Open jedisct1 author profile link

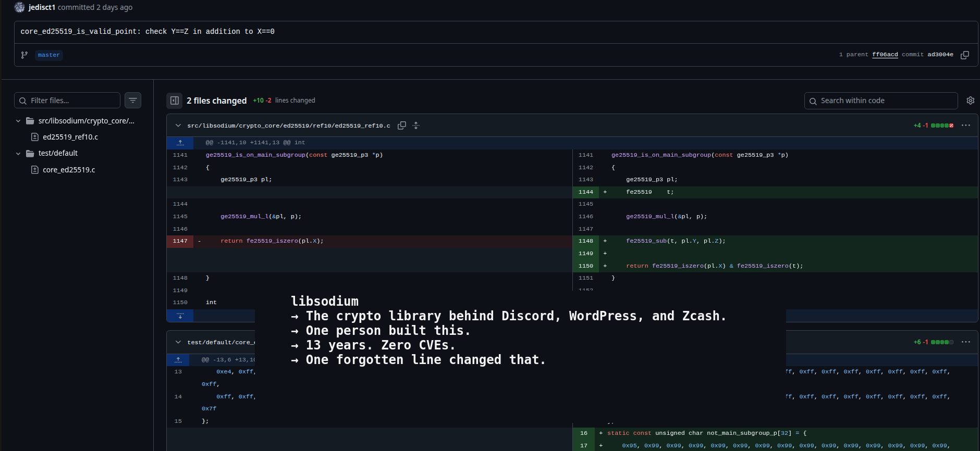[x=42, y=7]
